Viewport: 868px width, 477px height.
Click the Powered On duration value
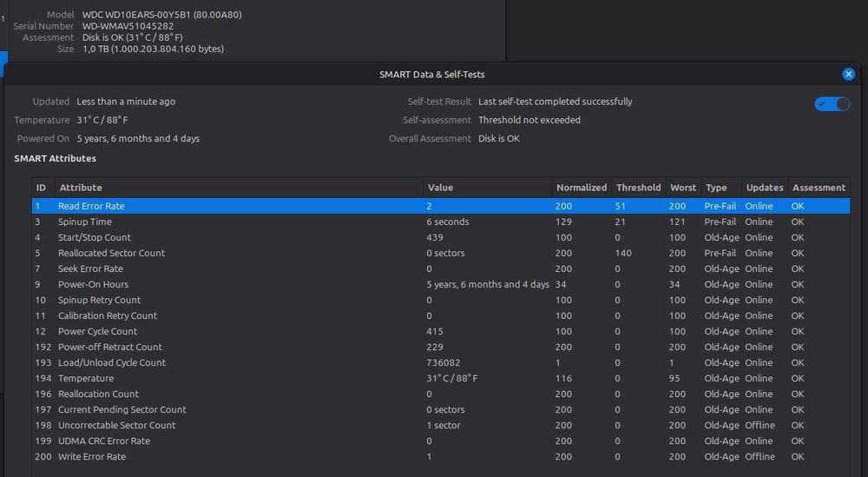coord(138,138)
